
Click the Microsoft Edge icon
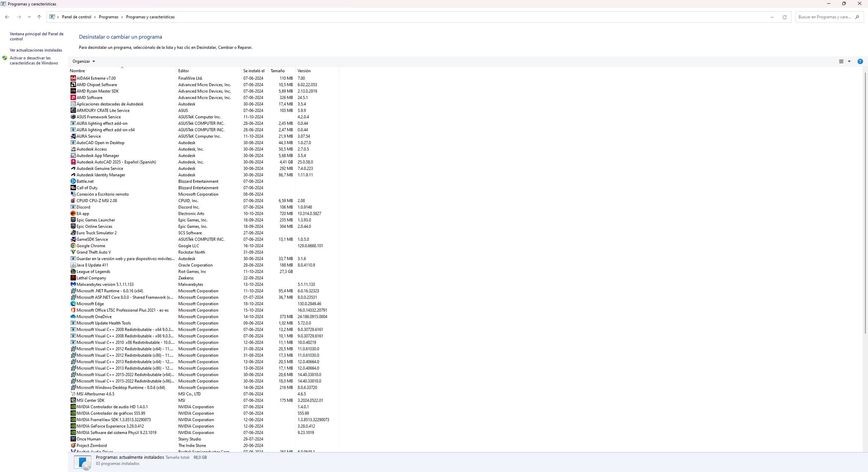tap(73, 304)
